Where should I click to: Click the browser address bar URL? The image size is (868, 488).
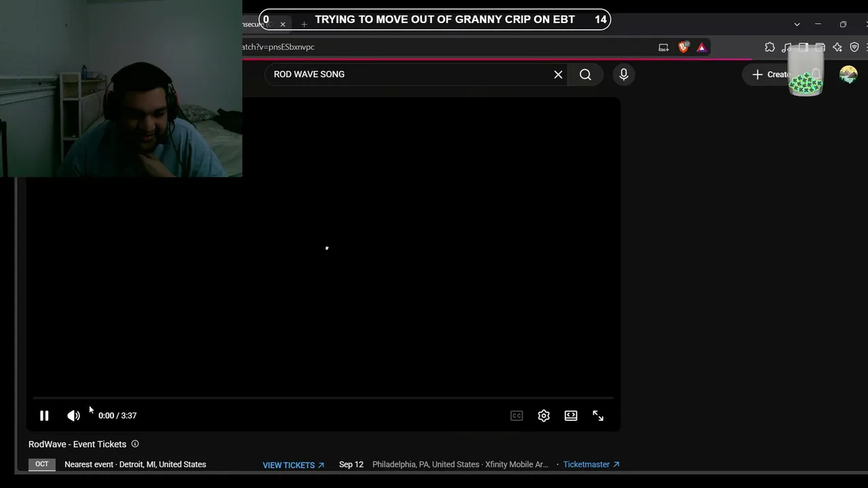point(279,47)
